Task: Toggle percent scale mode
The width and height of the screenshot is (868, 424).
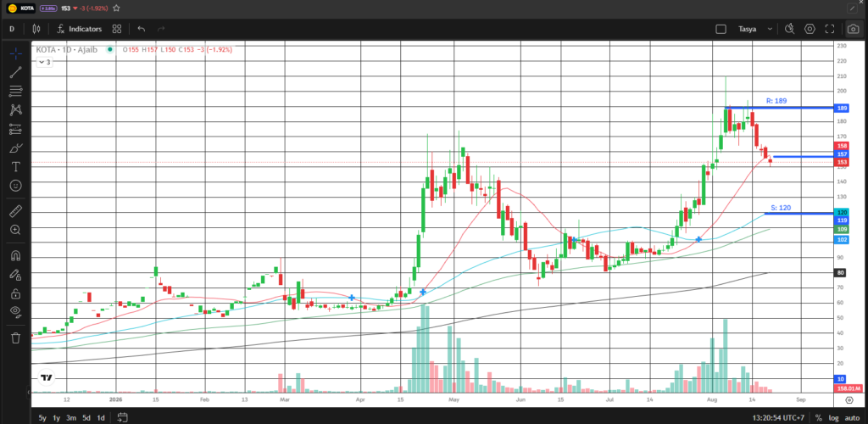Action: click(x=819, y=417)
